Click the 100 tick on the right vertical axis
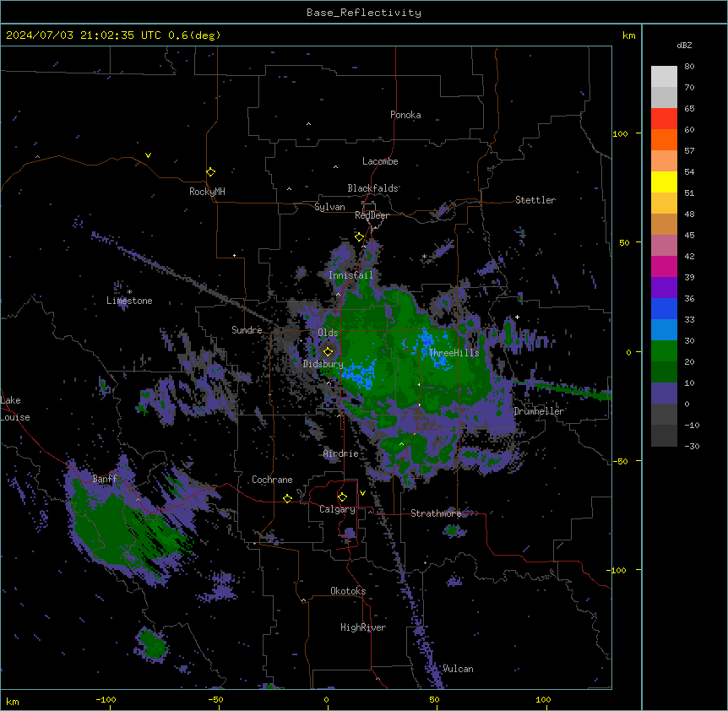Viewport: 728px width, 711px height. 620,133
